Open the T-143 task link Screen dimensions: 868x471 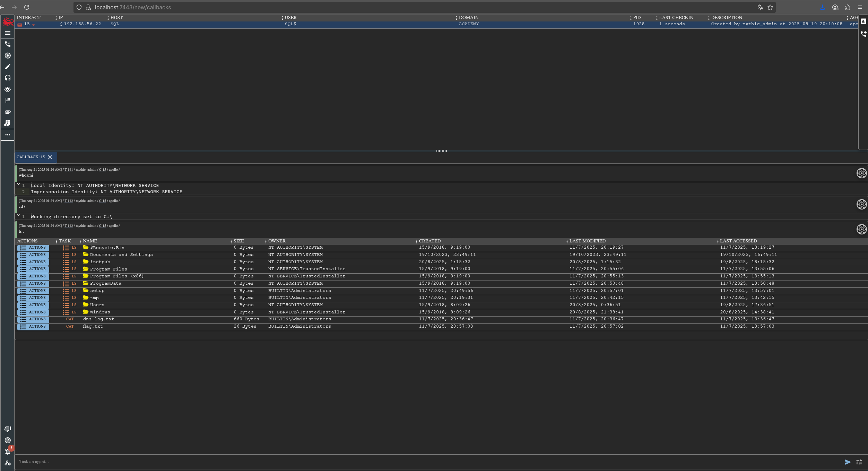tap(69, 226)
